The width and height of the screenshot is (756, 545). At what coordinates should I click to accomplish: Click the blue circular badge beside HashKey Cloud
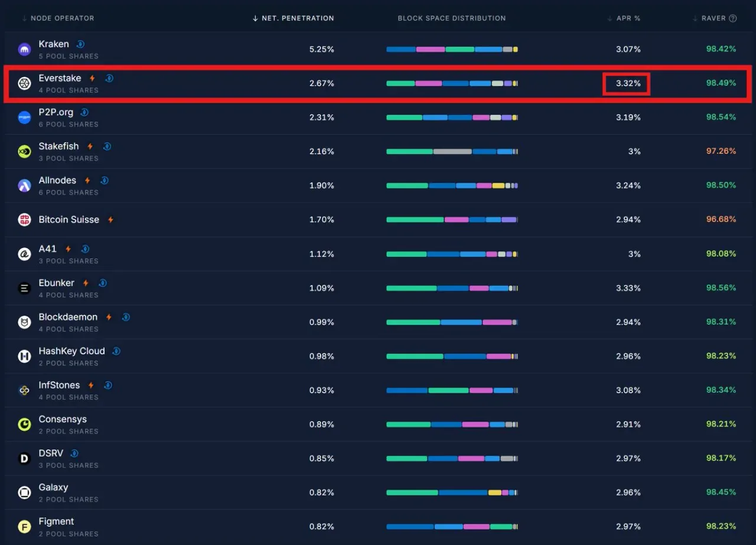tap(116, 351)
